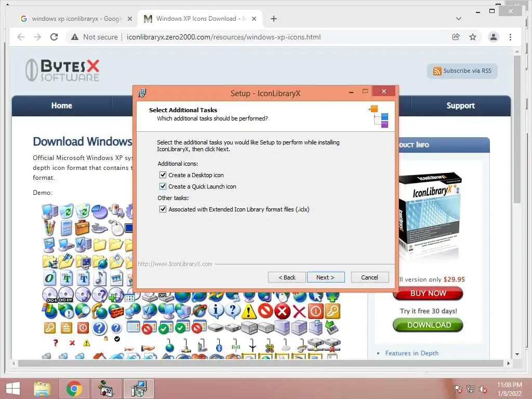
Task: Click the orange key icon
Action: click(x=332, y=311)
